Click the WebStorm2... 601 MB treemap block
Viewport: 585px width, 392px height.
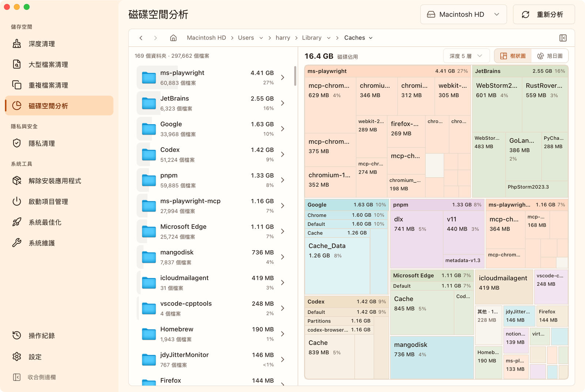[497, 104]
